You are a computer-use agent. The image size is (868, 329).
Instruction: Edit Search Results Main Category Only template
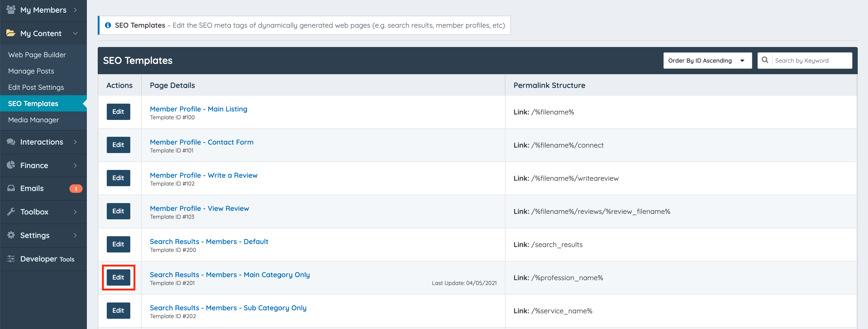pyautogui.click(x=118, y=277)
